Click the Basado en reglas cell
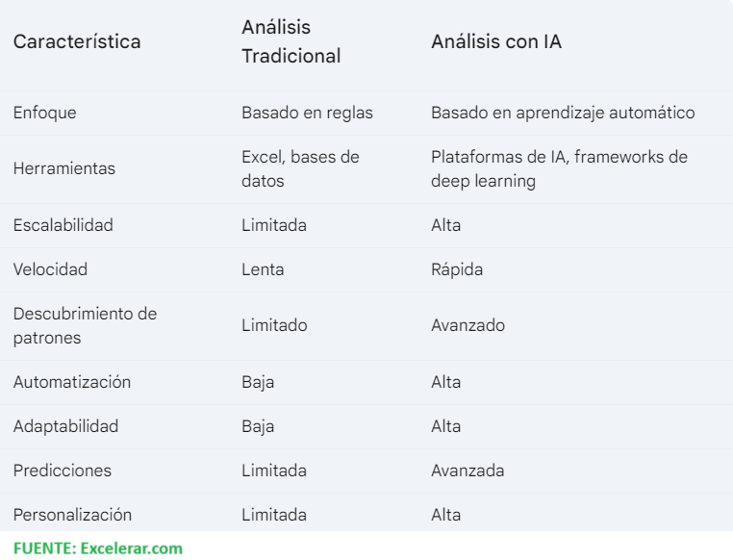Image resolution: width=733 pixels, height=560 pixels. point(307,113)
